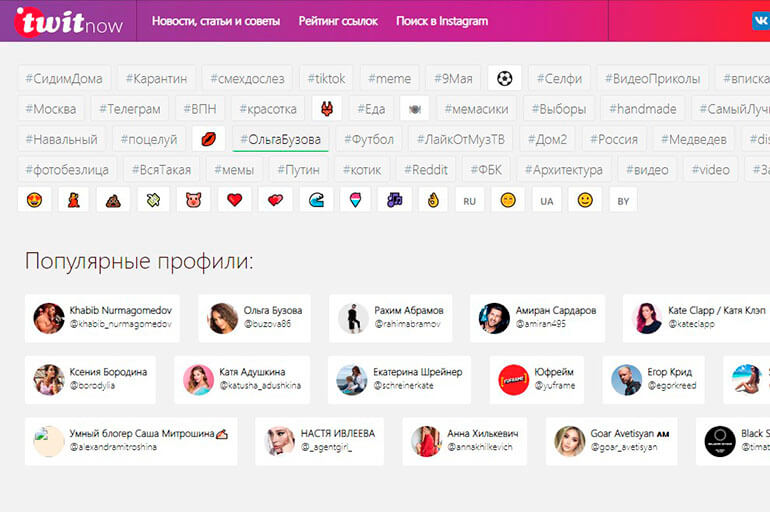Select the closed-eyes smiling face emoji tag
The height and width of the screenshot is (512, 770).
pyautogui.click(x=508, y=200)
